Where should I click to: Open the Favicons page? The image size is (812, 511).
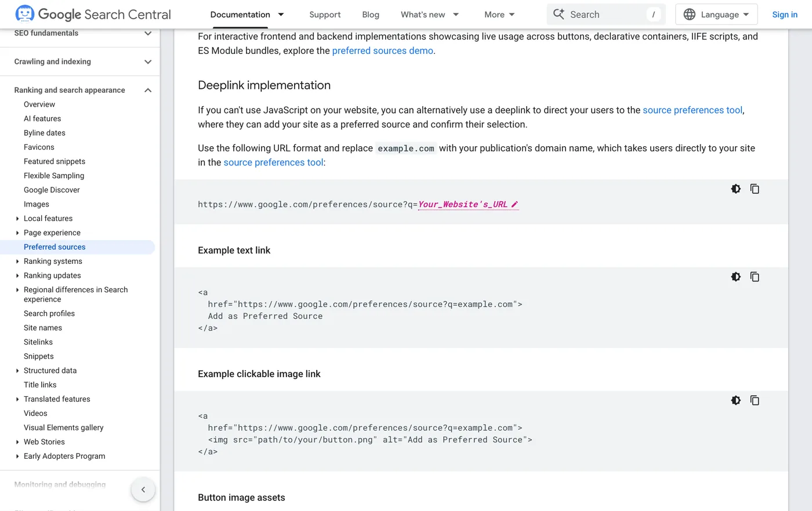[x=39, y=147]
